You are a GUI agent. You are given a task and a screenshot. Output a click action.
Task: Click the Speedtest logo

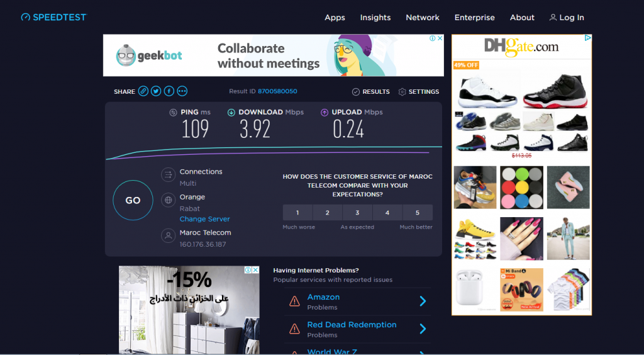point(54,17)
